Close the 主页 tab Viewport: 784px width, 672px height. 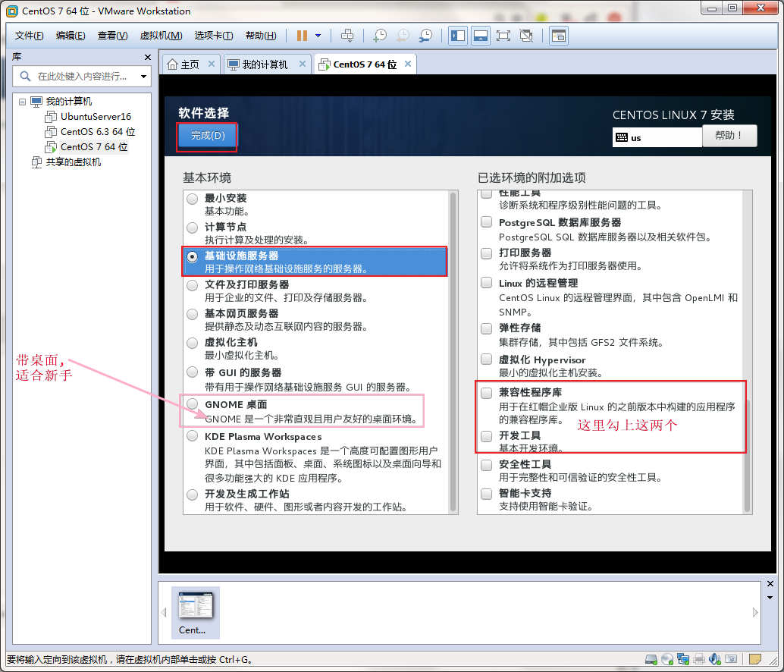(212, 64)
